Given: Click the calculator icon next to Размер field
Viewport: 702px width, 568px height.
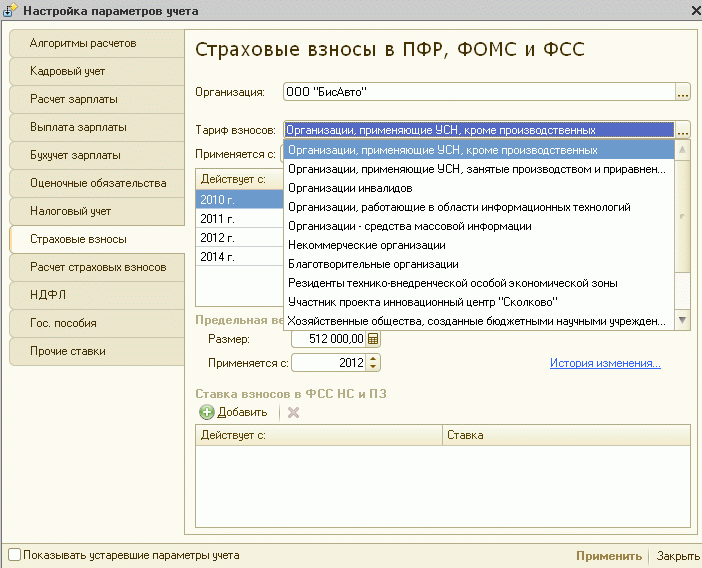Looking at the screenshot, I should 374,340.
